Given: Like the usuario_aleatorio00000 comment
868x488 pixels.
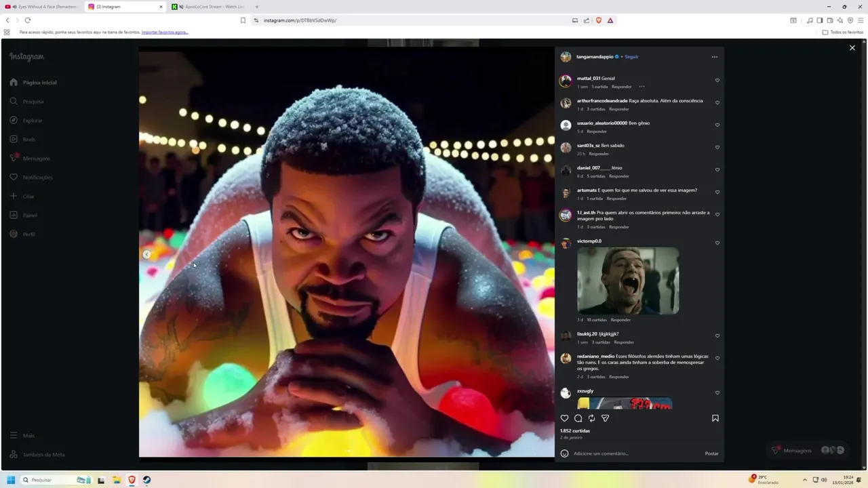Looking at the screenshot, I should pyautogui.click(x=717, y=125).
